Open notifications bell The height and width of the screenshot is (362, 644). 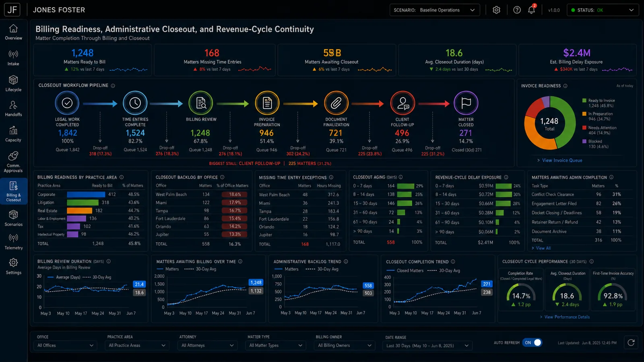[x=532, y=10]
